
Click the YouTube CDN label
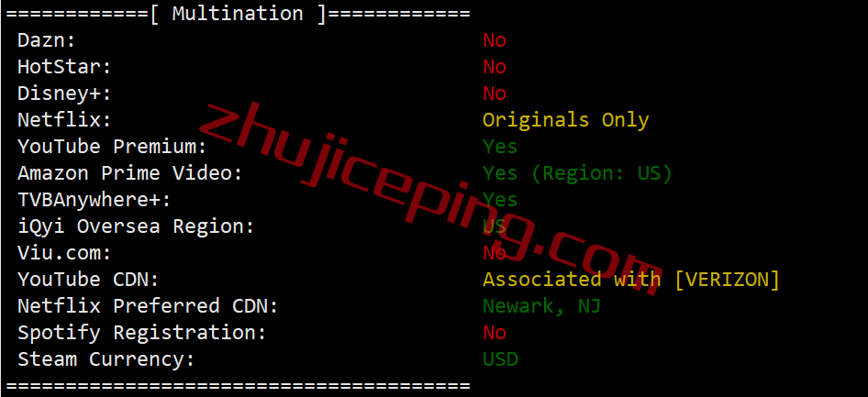88,280
